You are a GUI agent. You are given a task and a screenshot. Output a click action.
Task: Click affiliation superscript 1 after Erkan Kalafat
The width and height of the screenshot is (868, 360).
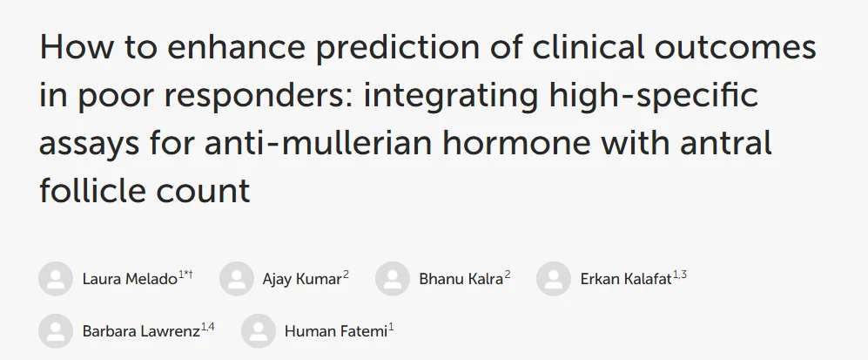(x=673, y=275)
